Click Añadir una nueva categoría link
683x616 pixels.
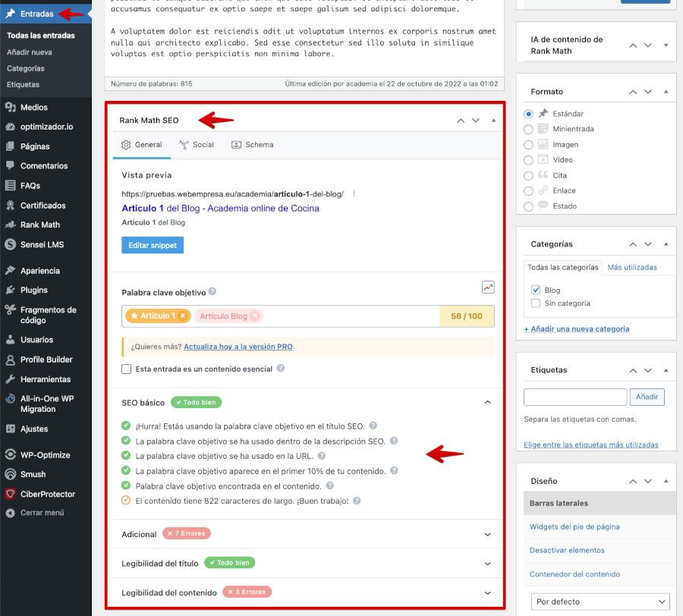point(576,328)
